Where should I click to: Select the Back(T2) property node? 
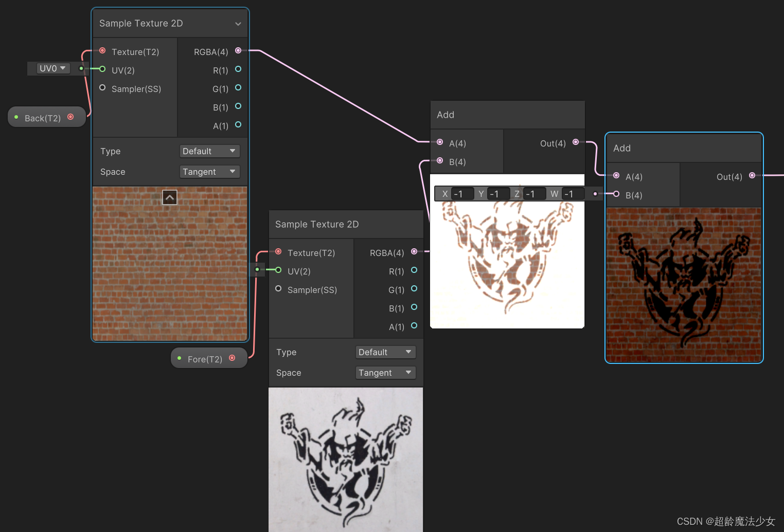coord(46,117)
